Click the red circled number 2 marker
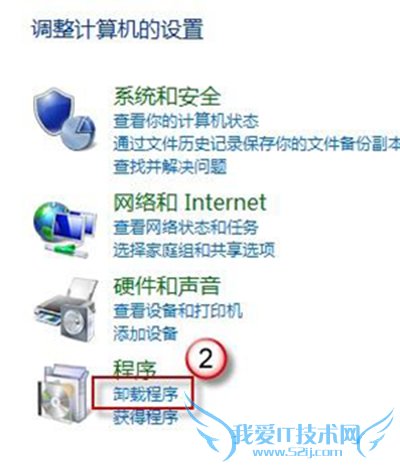Screen dimensions: 400x467 [206, 359]
